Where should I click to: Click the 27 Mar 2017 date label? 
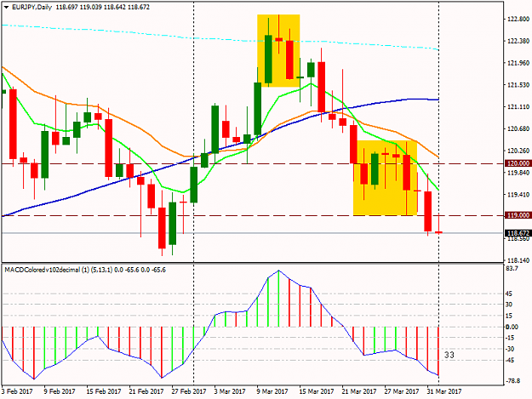pyautogui.click(x=402, y=391)
